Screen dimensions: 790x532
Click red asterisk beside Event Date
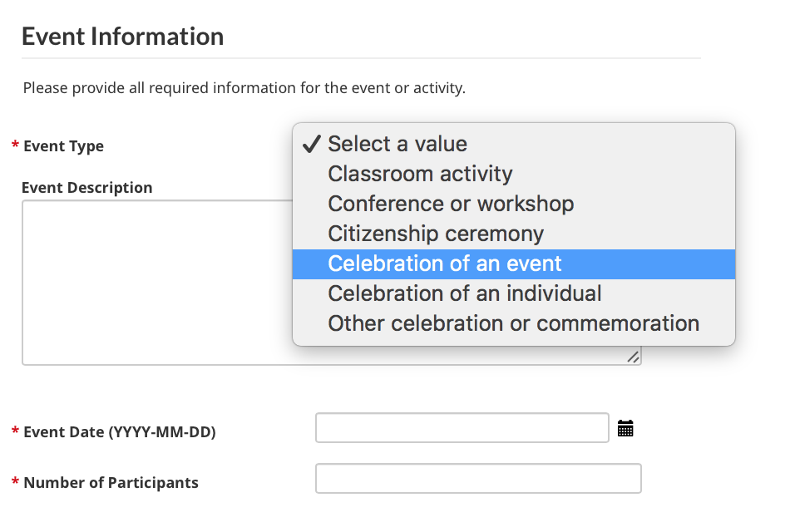point(15,431)
